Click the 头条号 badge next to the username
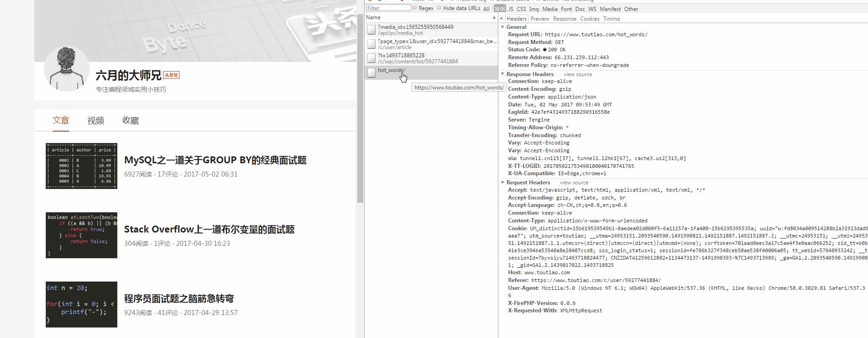Screen dimensions: 868x338 171,75
